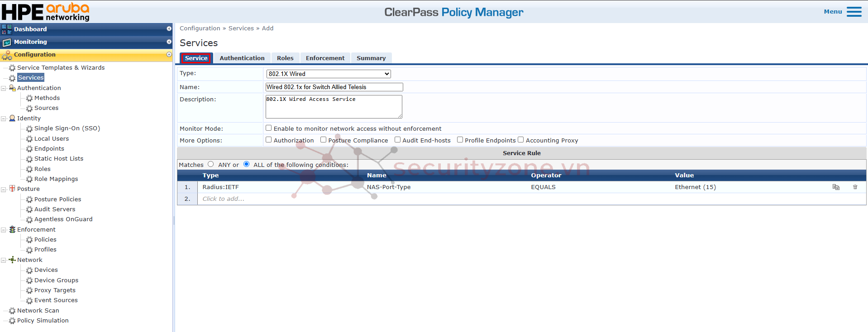Check the Posture Compliance option

[x=324, y=140]
